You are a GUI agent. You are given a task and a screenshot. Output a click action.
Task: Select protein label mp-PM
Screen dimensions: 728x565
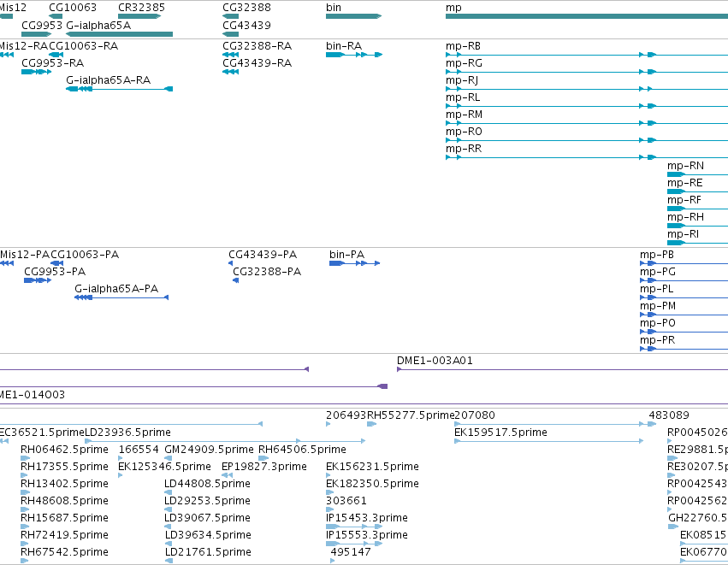(x=658, y=306)
